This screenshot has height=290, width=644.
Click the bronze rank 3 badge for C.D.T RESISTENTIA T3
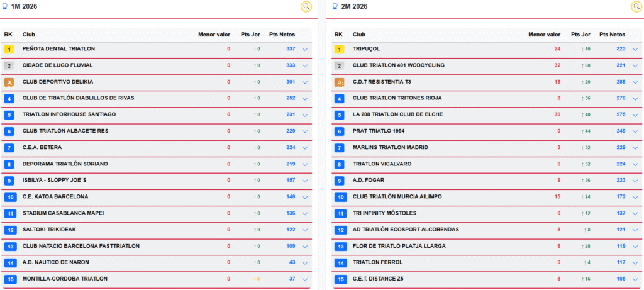339,82
